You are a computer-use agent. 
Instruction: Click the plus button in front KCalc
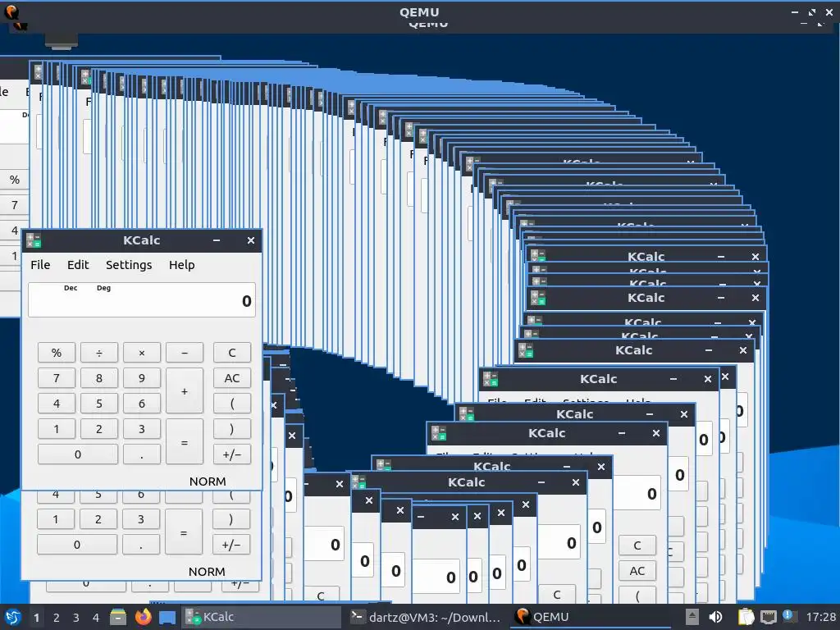185,391
